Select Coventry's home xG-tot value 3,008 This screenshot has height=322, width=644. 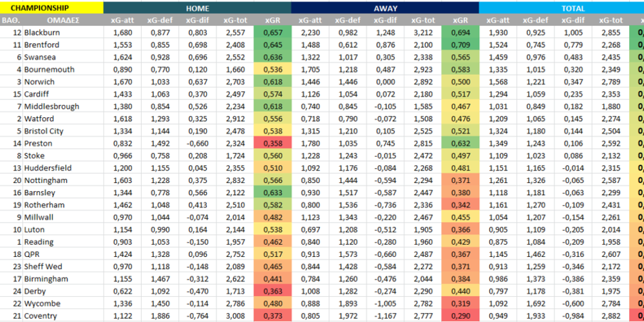(234, 316)
